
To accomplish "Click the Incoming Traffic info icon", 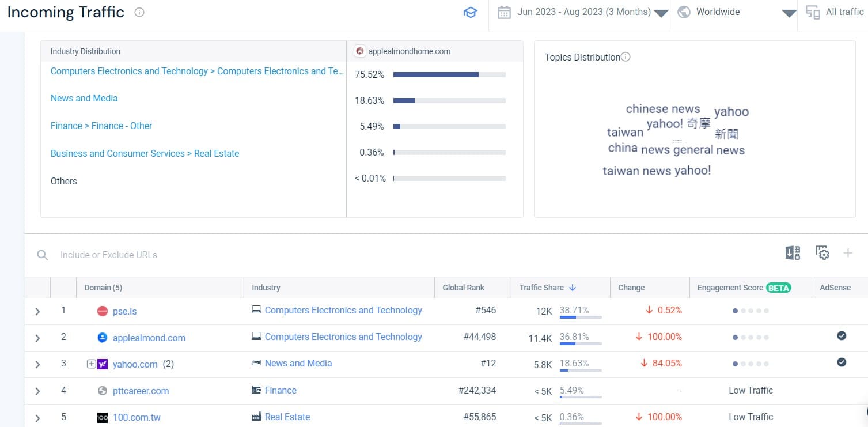I will (139, 12).
